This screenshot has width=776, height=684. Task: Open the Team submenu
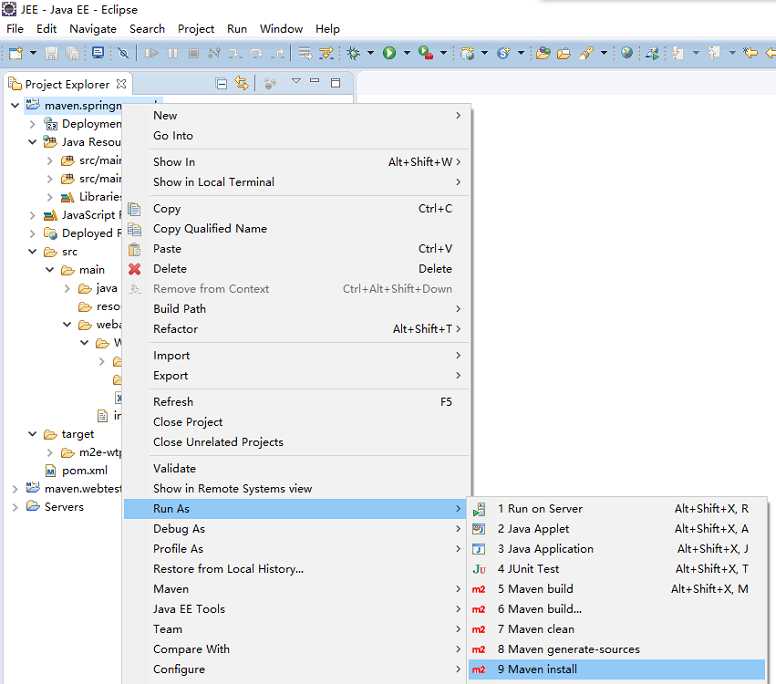(x=297, y=630)
